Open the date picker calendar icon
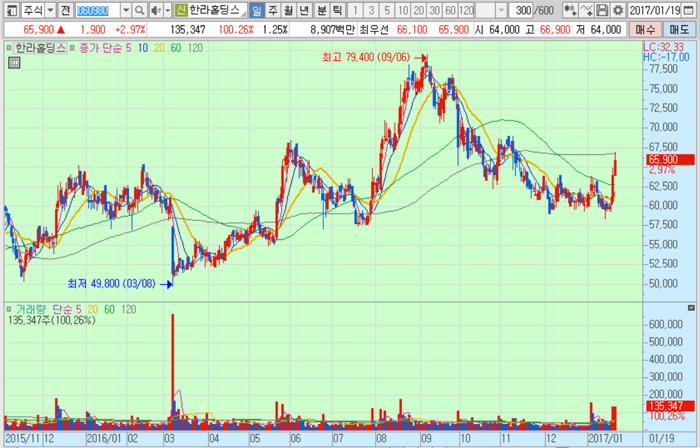This screenshot has width=700, height=448. point(690,10)
